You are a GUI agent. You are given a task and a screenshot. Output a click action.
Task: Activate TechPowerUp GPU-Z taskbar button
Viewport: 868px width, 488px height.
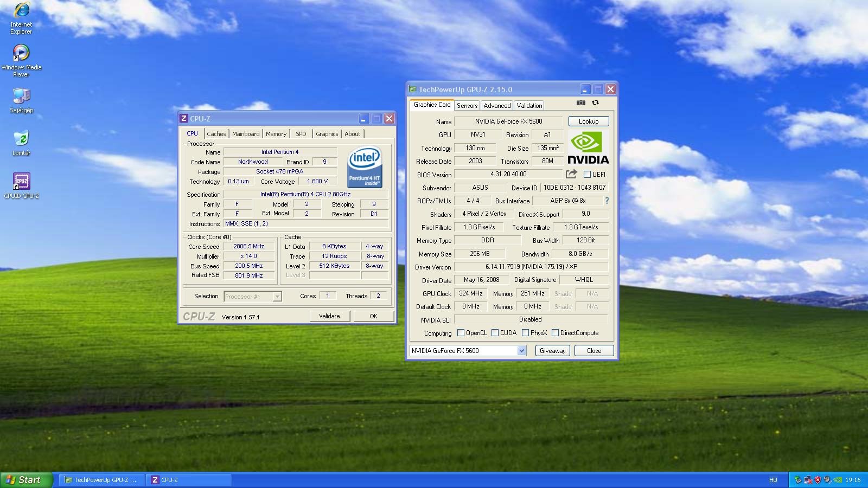101,480
